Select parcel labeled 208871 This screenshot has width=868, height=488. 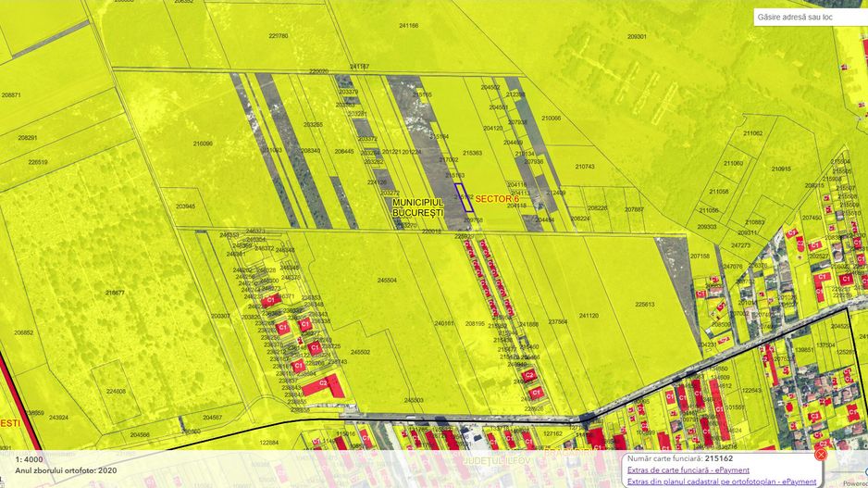pos(11,95)
